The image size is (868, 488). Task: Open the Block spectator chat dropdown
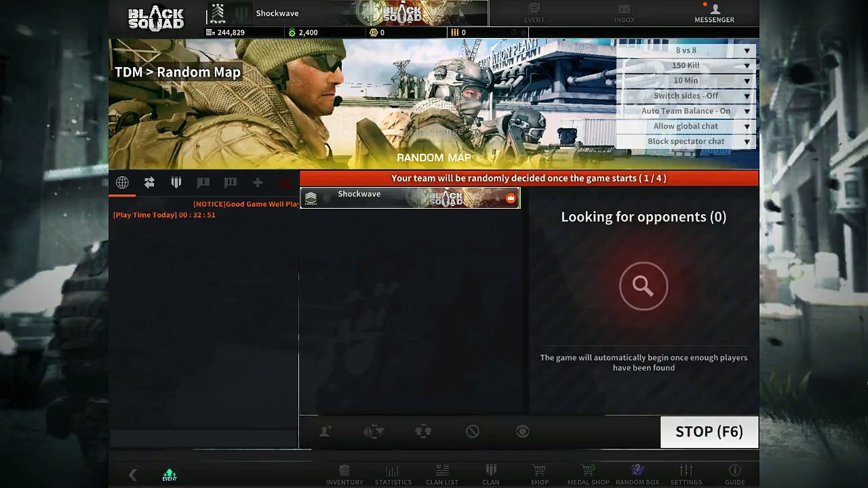(686, 142)
